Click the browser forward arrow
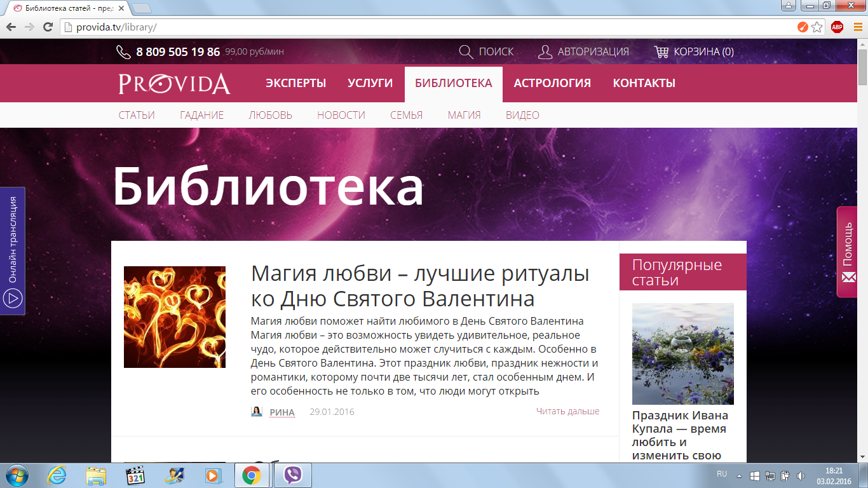The image size is (868, 488). [x=29, y=27]
